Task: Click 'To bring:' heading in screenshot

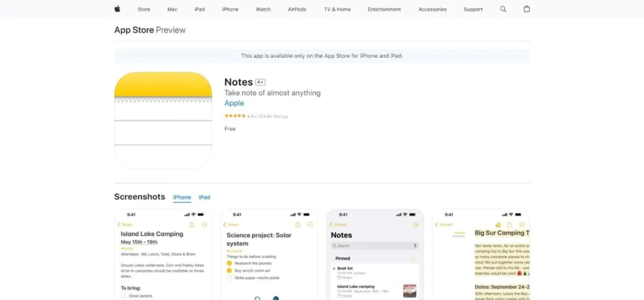Action: pos(131,287)
